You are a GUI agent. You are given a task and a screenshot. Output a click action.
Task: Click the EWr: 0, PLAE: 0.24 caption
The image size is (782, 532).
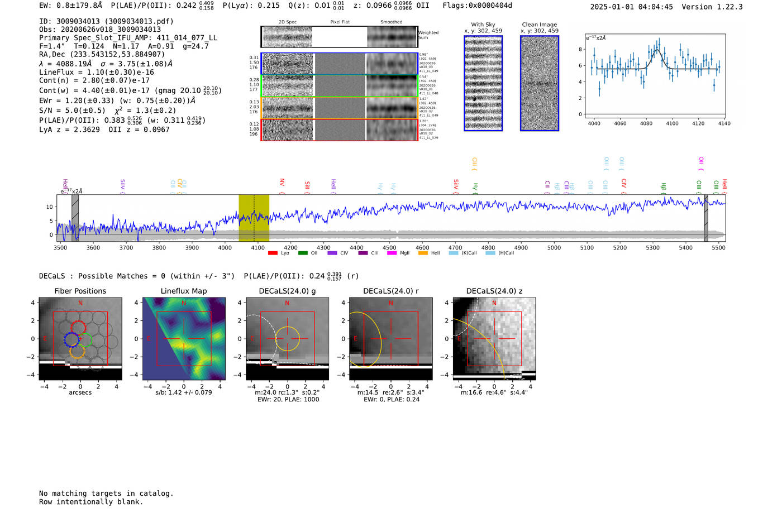(392, 399)
